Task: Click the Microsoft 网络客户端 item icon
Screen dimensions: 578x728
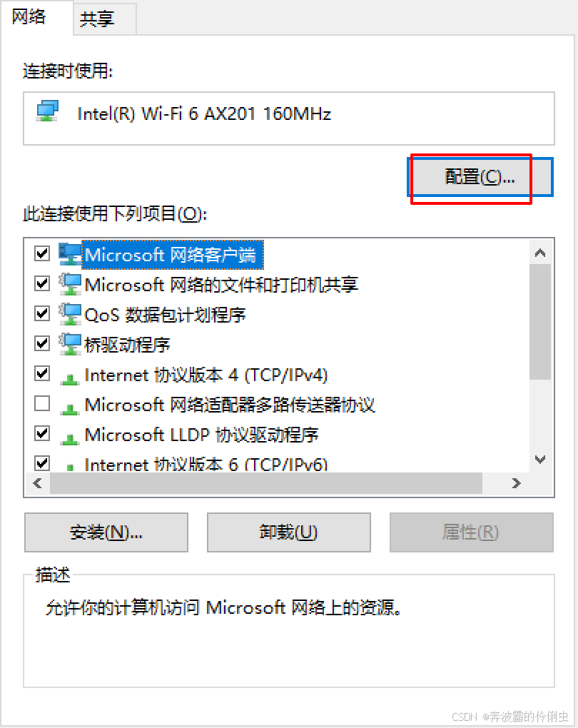Action: click(x=70, y=254)
